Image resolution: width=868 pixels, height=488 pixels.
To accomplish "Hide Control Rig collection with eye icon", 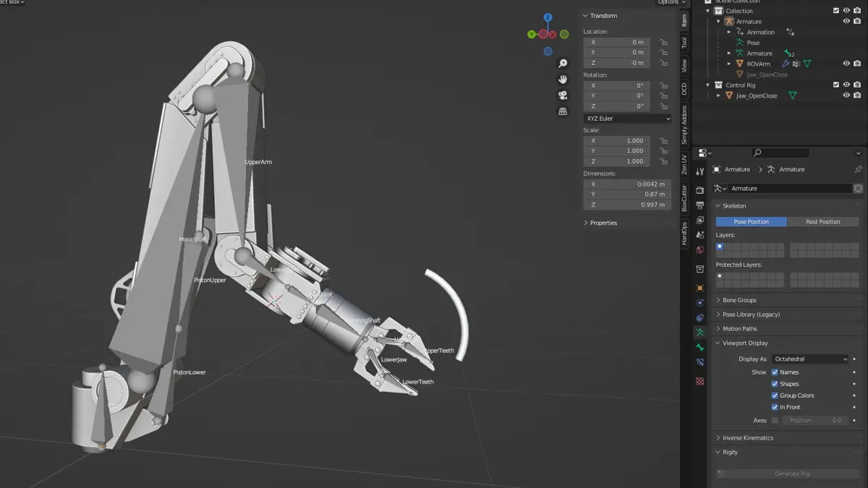I will pyautogui.click(x=846, y=85).
